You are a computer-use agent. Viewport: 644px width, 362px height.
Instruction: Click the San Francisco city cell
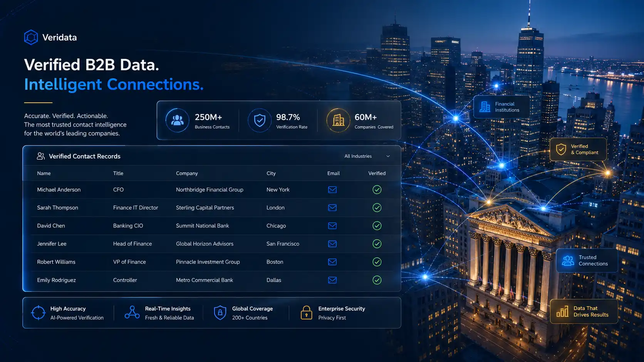pyautogui.click(x=283, y=244)
